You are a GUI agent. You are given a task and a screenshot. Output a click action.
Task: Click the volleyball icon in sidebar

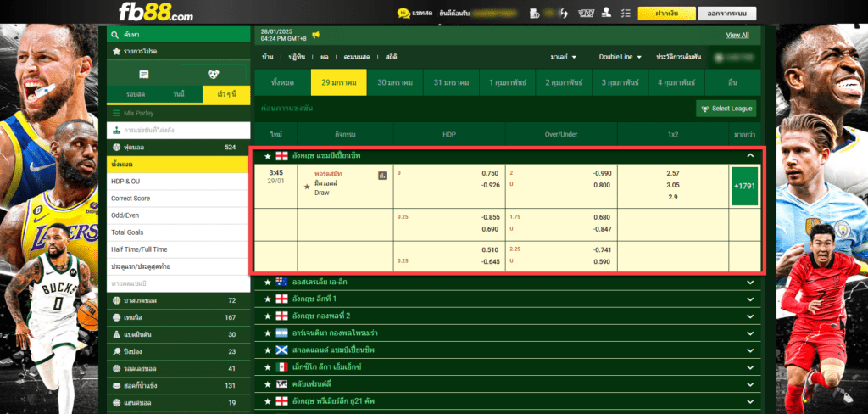click(x=116, y=368)
